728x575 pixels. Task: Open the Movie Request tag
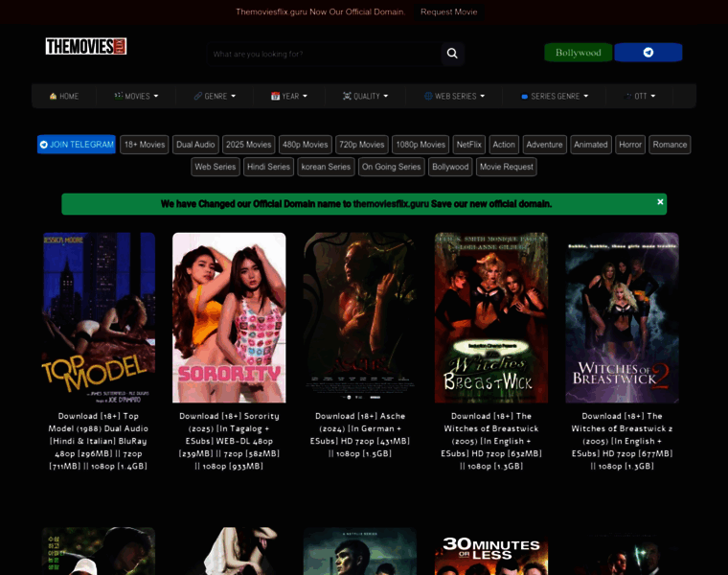pos(507,167)
